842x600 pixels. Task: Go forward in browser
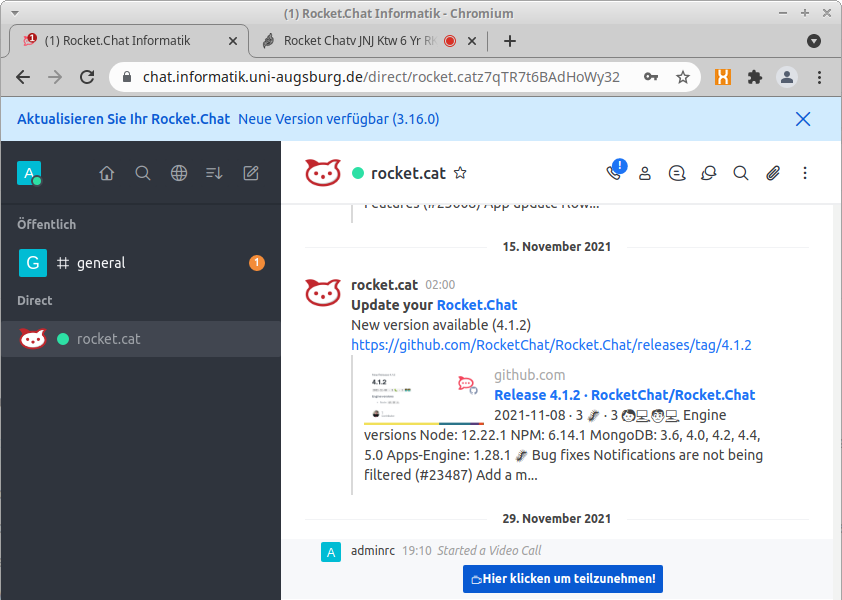click(x=55, y=77)
